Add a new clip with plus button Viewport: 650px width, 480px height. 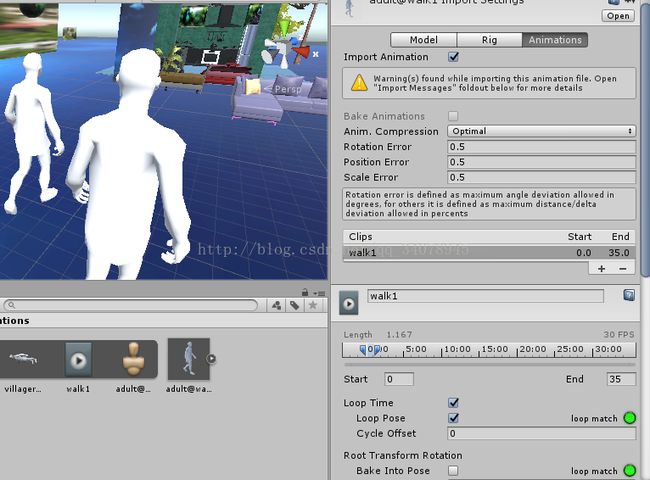[601, 269]
